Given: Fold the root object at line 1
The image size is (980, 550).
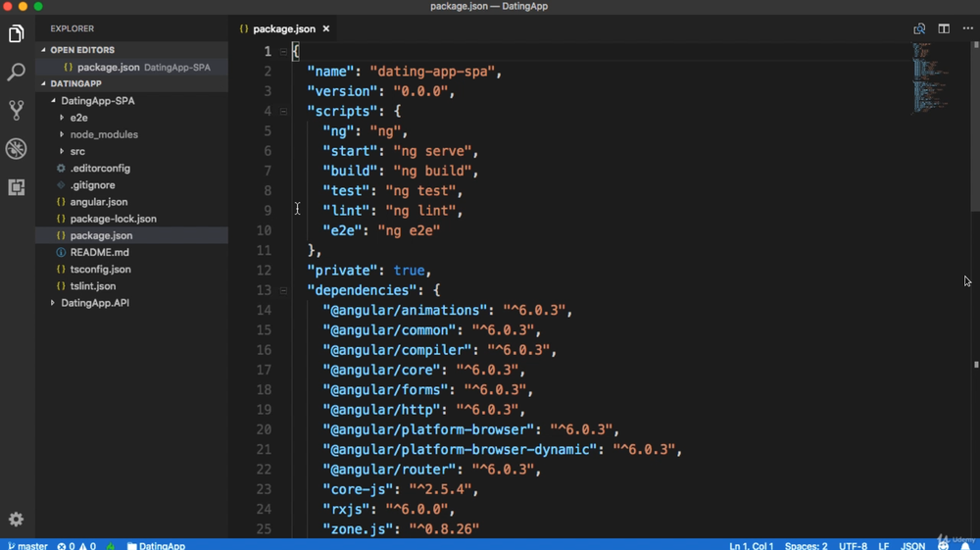Looking at the screenshot, I should [x=283, y=52].
